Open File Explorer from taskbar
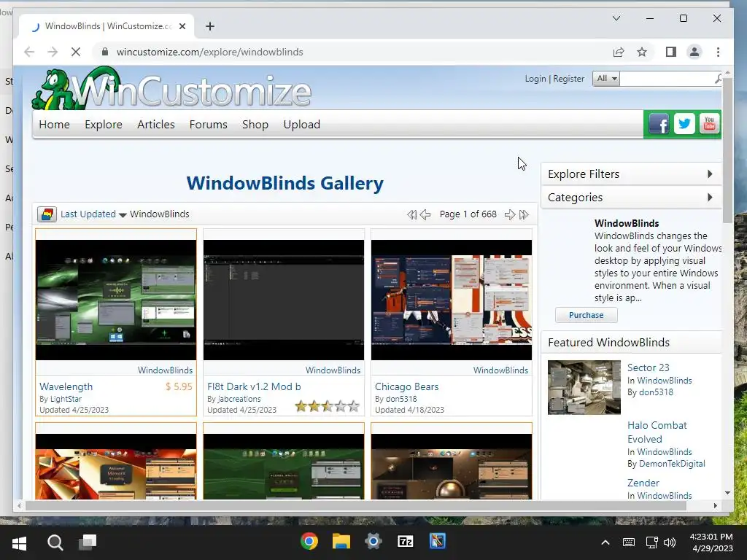Image resolution: width=747 pixels, height=560 pixels. (341, 542)
